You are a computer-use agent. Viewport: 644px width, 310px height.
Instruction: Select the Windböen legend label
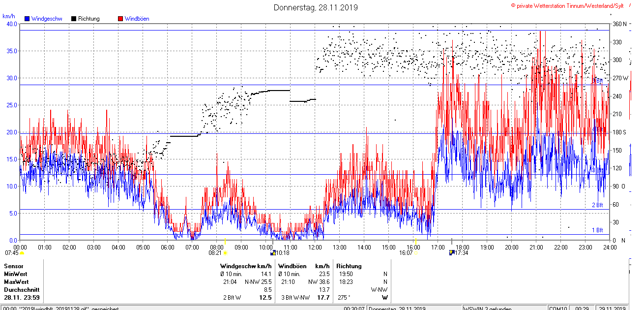pyautogui.click(x=137, y=19)
